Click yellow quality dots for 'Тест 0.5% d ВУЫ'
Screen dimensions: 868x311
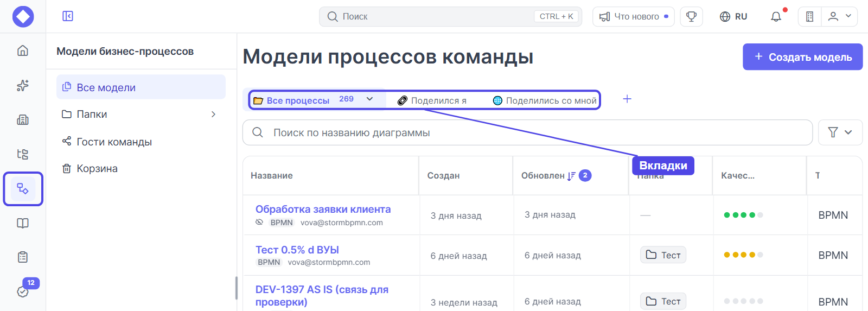pyautogui.click(x=743, y=255)
